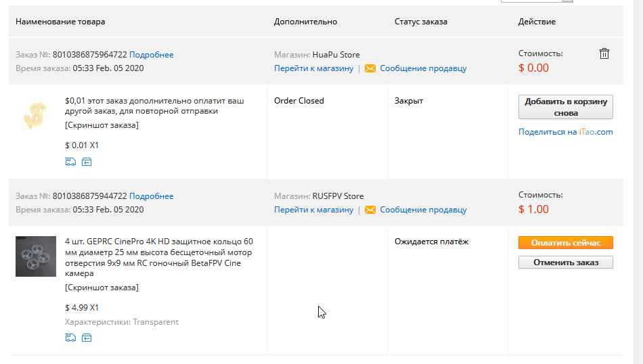Click order number 8010386875944722
The image size is (643, 364).
pos(90,196)
